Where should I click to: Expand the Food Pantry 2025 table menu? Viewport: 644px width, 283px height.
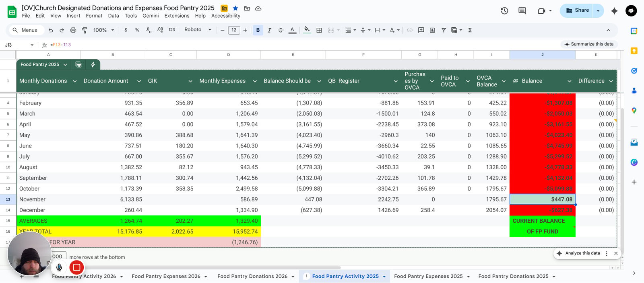pos(65,65)
